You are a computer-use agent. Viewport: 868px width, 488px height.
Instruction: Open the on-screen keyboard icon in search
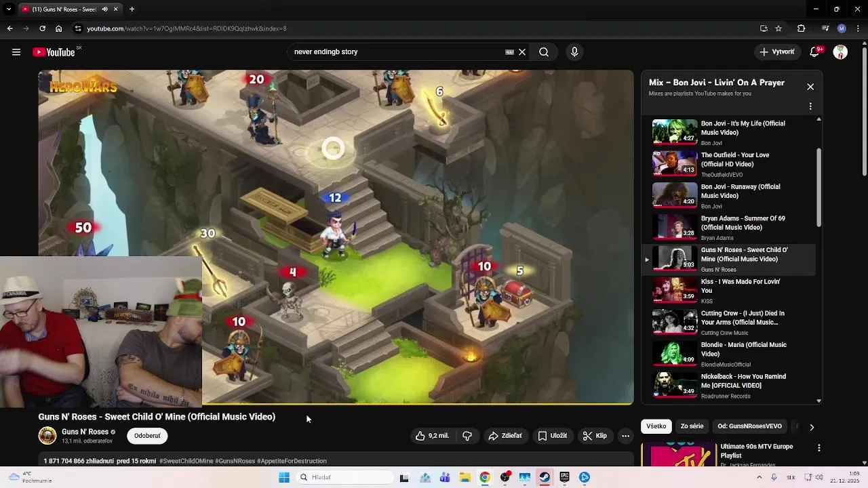[x=509, y=52]
